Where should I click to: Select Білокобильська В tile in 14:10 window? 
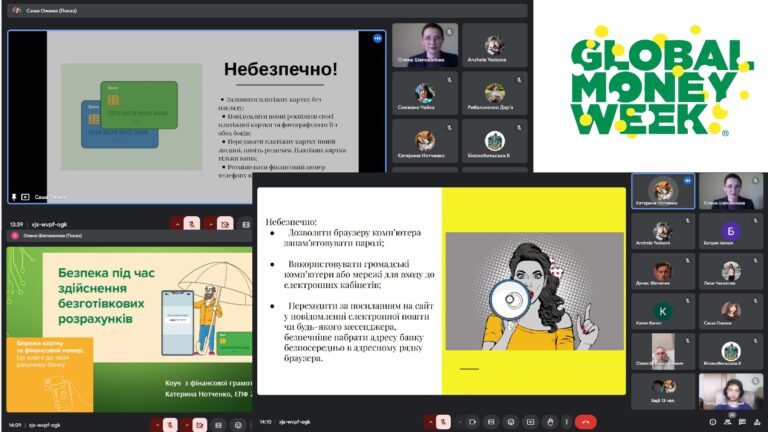click(x=731, y=352)
